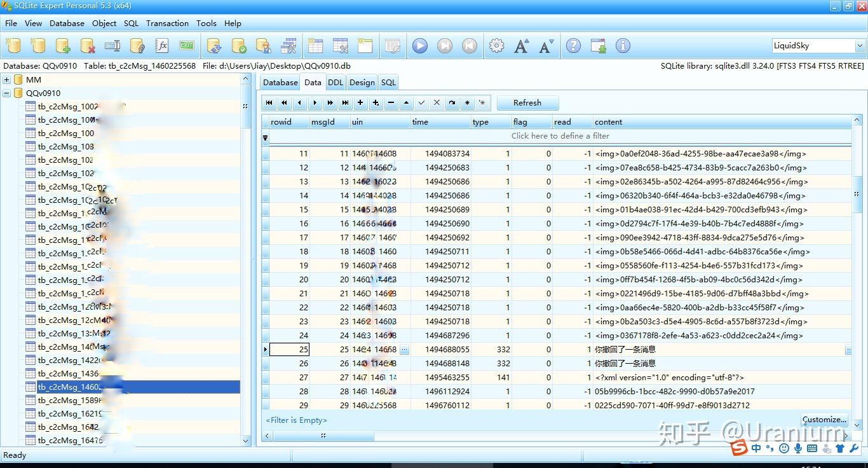Select the MM database in tree
This screenshot has height=468, width=868.
pyautogui.click(x=34, y=79)
